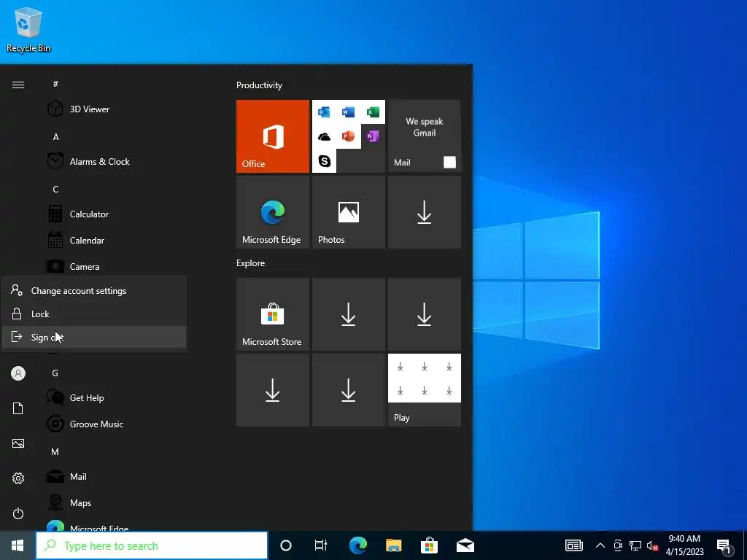Click the G letter header in app list
Screen dimensions: 747x560
point(55,373)
